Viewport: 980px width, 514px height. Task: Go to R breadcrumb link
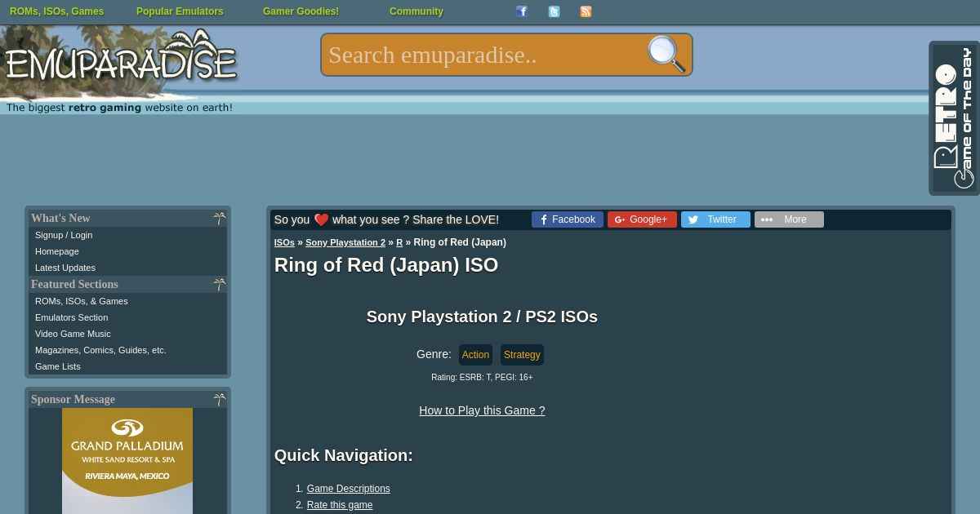399,242
